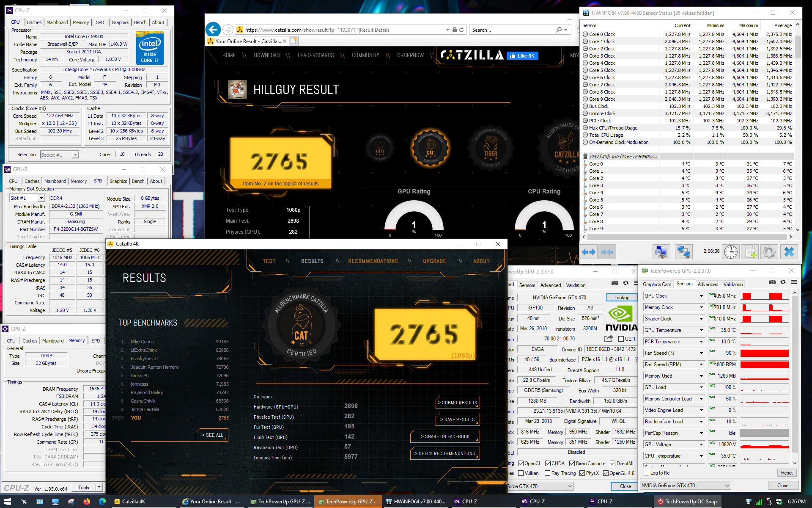Click BIOS export share icon in GPU-Z
This screenshot has height=508, width=812.
tap(609, 338)
